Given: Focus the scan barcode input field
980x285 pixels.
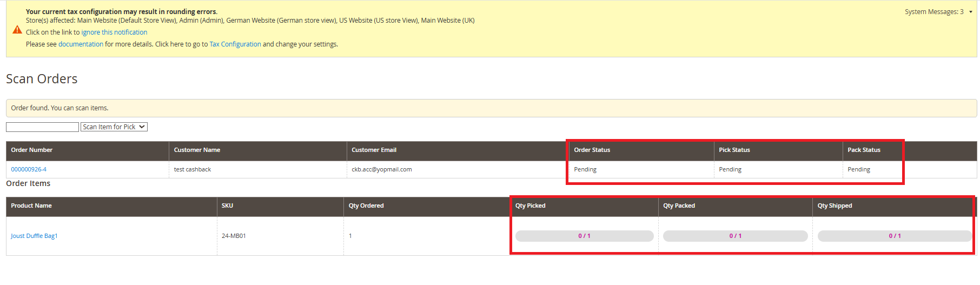Looking at the screenshot, I should click(x=42, y=127).
